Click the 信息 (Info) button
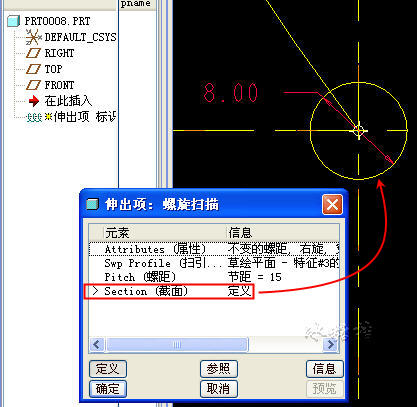This screenshot has height=407, width=417. pos(325,369)
